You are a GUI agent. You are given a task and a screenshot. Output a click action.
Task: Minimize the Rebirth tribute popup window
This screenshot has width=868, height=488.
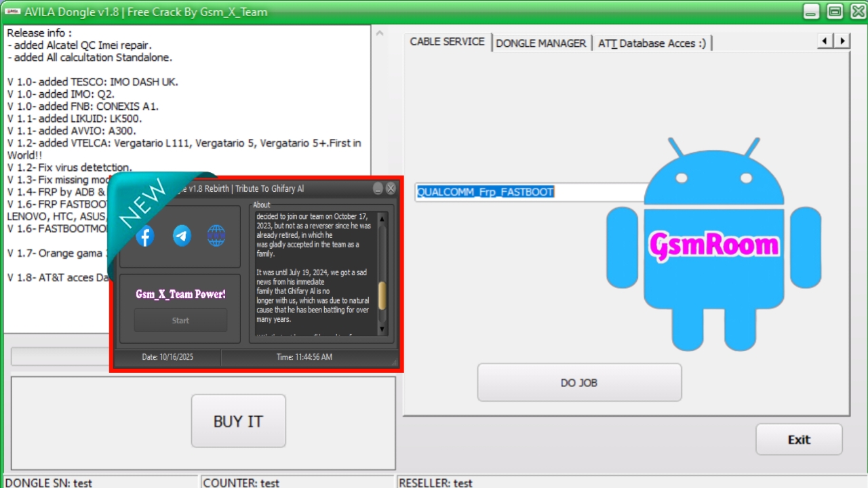pos(378,188)
